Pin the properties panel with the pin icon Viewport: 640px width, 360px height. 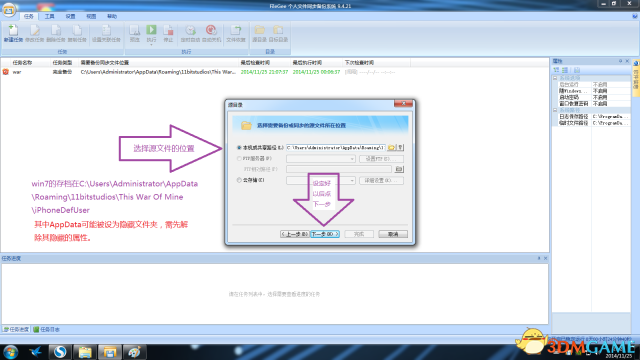pyautogui.click(x=620, y=61)
